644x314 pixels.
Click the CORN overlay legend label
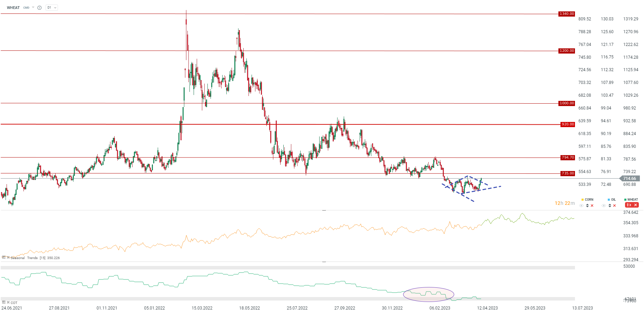pos(589,200)
